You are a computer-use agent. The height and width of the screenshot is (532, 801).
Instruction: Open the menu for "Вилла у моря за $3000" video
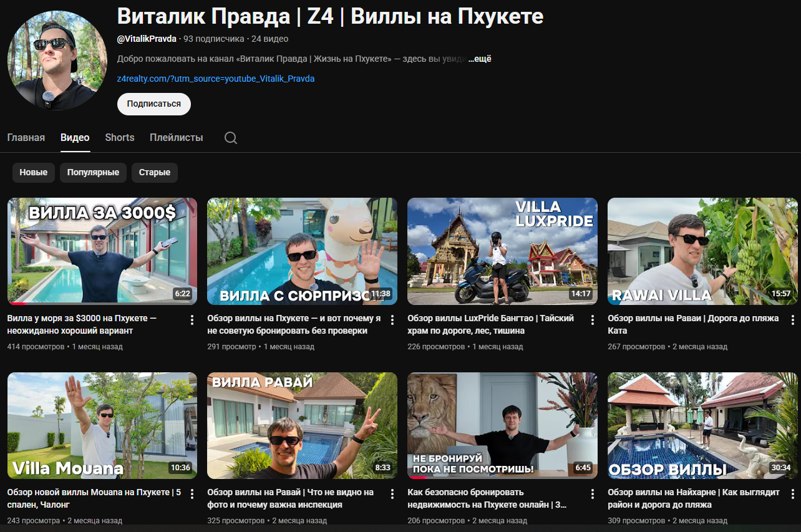(x=192, y=320)
